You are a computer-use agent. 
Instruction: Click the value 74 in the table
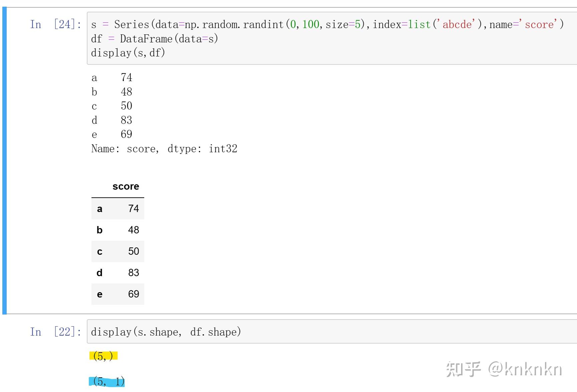pos(134,208)
